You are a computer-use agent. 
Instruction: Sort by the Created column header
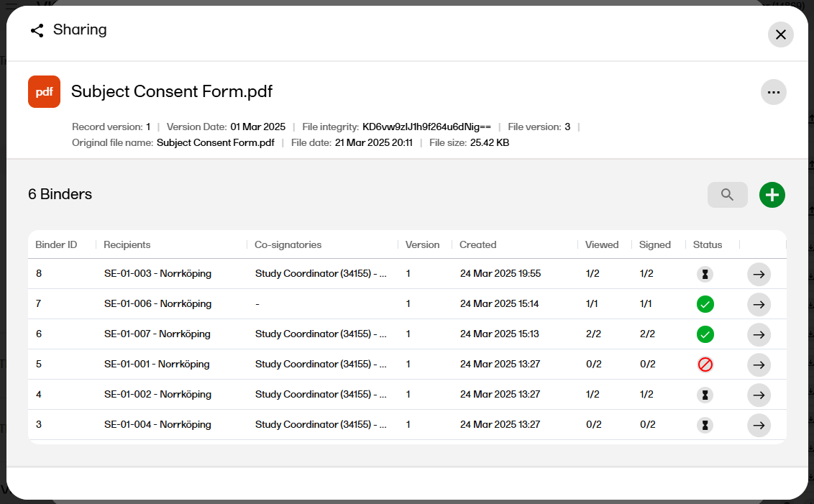pos(477,244)
